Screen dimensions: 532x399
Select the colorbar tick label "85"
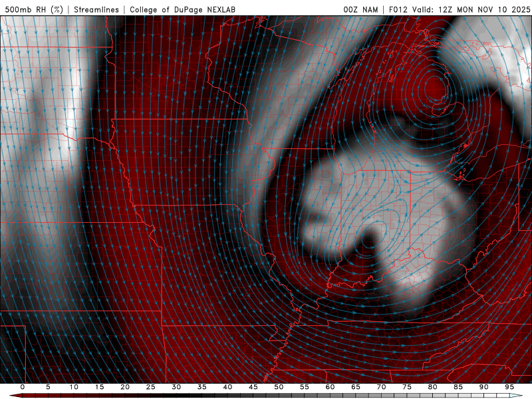458,387
